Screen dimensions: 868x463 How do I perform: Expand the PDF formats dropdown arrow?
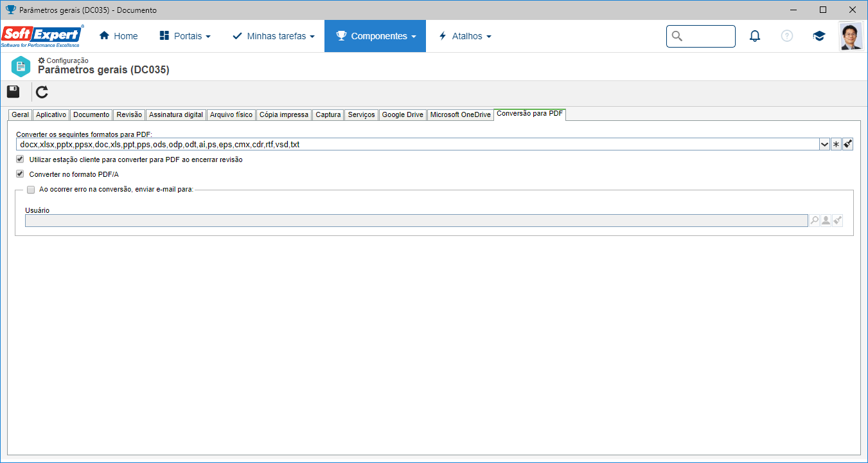pos(824,144)
